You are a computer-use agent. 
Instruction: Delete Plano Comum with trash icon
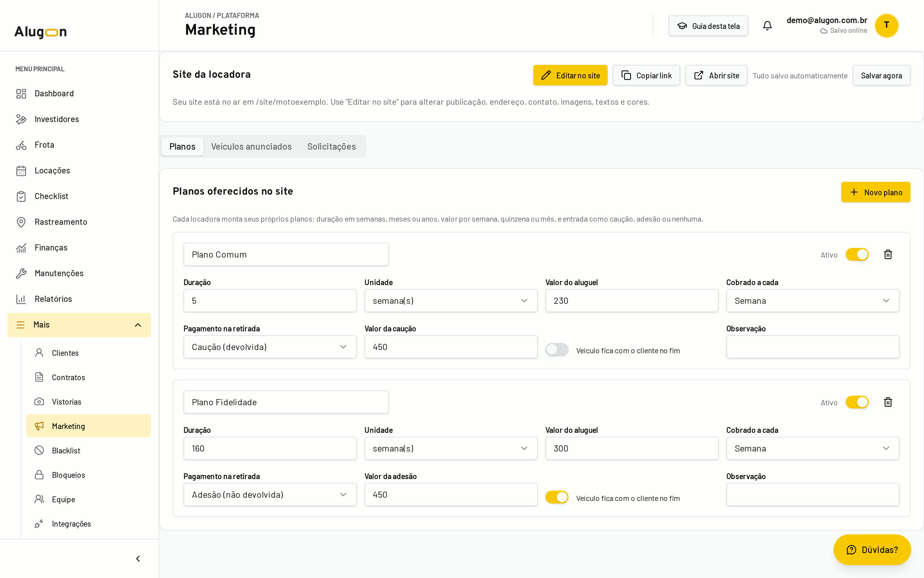click(x=888, y=255)
